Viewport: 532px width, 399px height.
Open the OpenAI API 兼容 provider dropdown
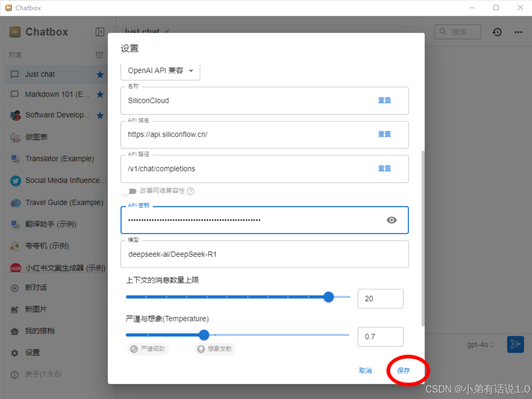click(160, 71)
